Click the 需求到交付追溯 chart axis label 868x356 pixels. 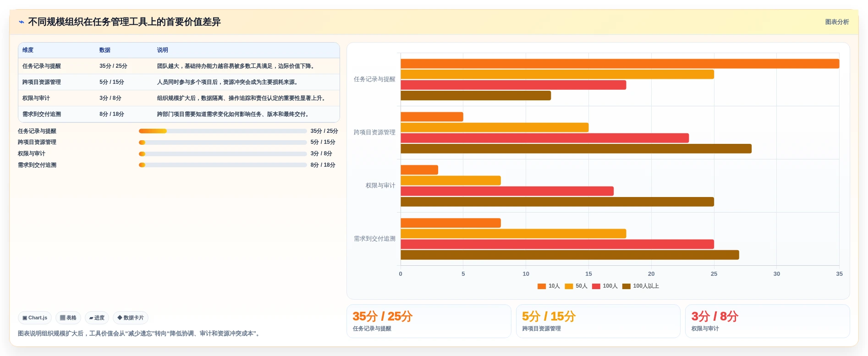pyautogui.click(x=374, y=239)
